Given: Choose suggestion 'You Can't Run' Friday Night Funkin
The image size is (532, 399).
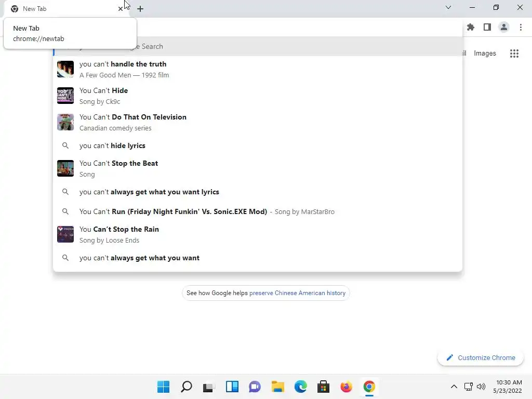Looking at the screenshot, I should pos(258,212).
